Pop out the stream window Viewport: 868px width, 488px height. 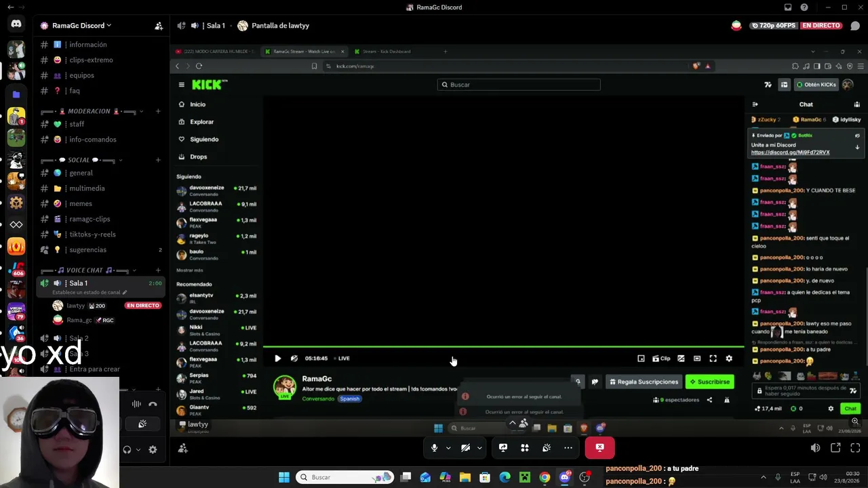tap(835, 448)
